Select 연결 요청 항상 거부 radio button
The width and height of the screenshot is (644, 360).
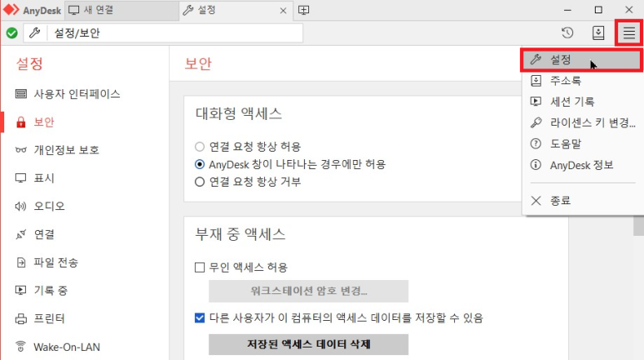coord(200,182)
